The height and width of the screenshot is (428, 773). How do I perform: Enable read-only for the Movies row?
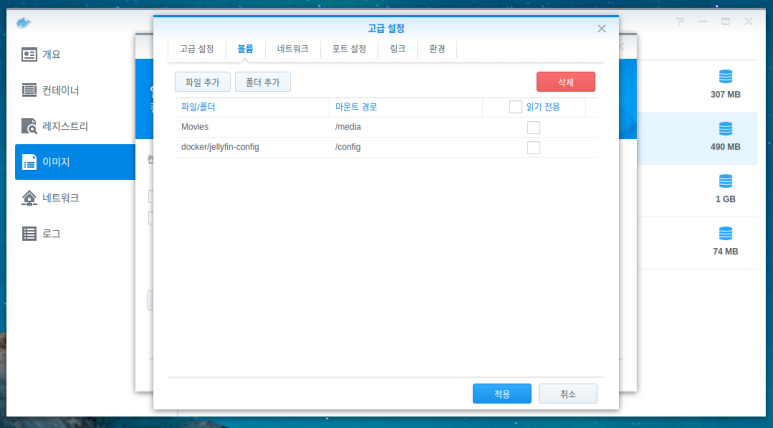point(533,127)
